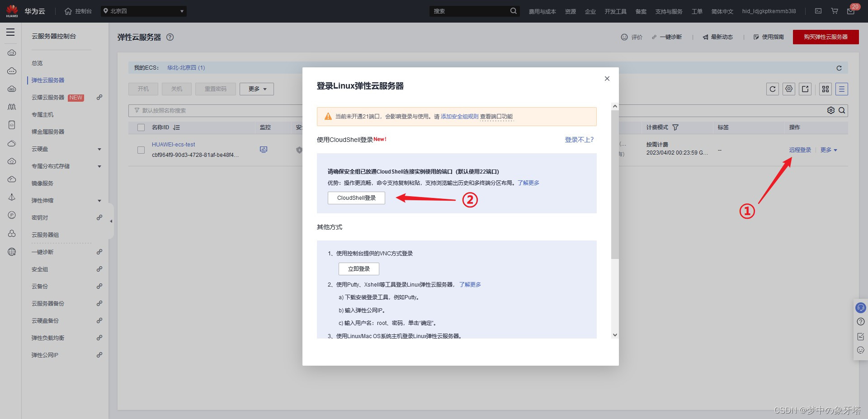Open the 费用与成本 menu
Image resolution: width=868 pixels, height=419 pixels.
click(x=542, y=11)
